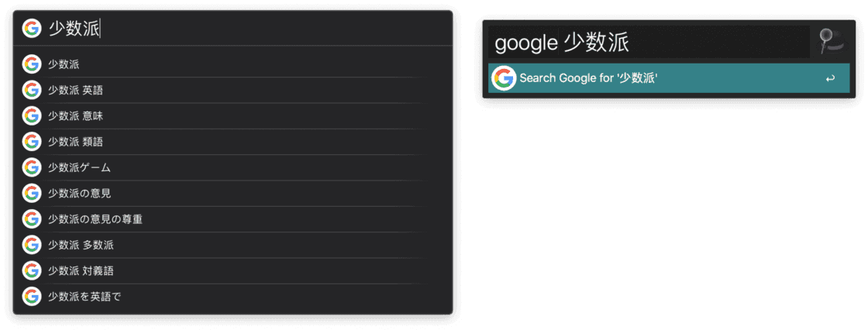Image resolution: width=868 pixels, height=330 pixels.
Task: Click the Google icon in the left search field
Action: click(32, 28)
